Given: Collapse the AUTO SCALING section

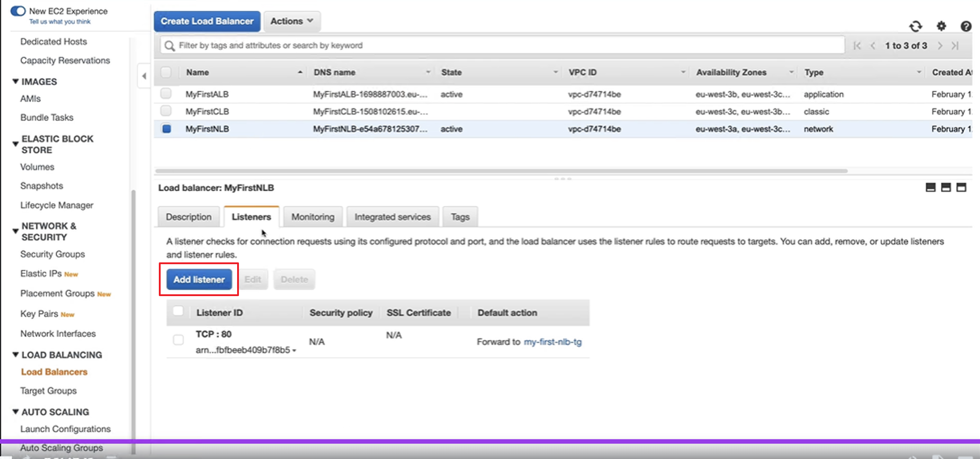Looking at the screenshot, I should (x=15, y=412).
